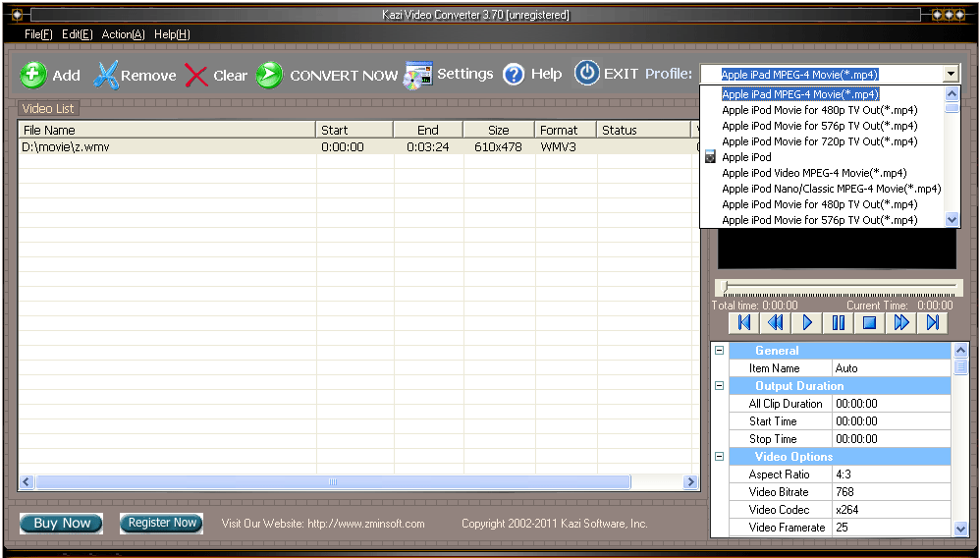Click the Status column header
The width and height of the screenshot is (980, 558).
(x=643, y=130)
